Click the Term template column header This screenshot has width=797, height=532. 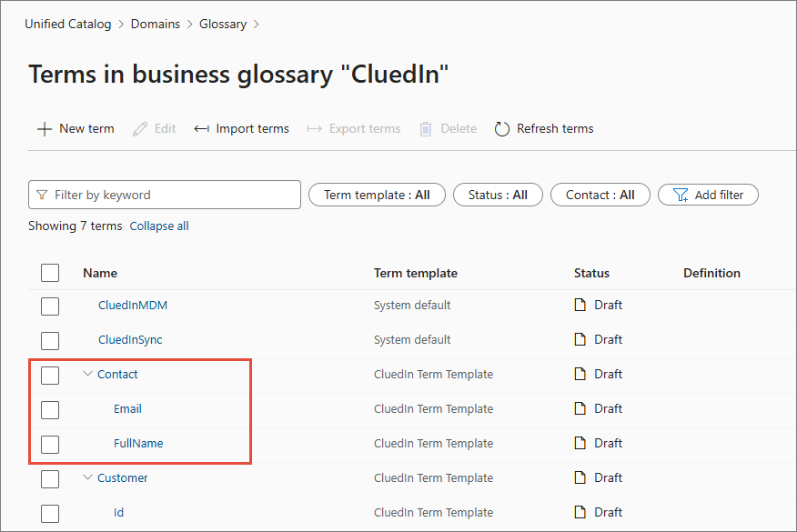pos(416,273)
